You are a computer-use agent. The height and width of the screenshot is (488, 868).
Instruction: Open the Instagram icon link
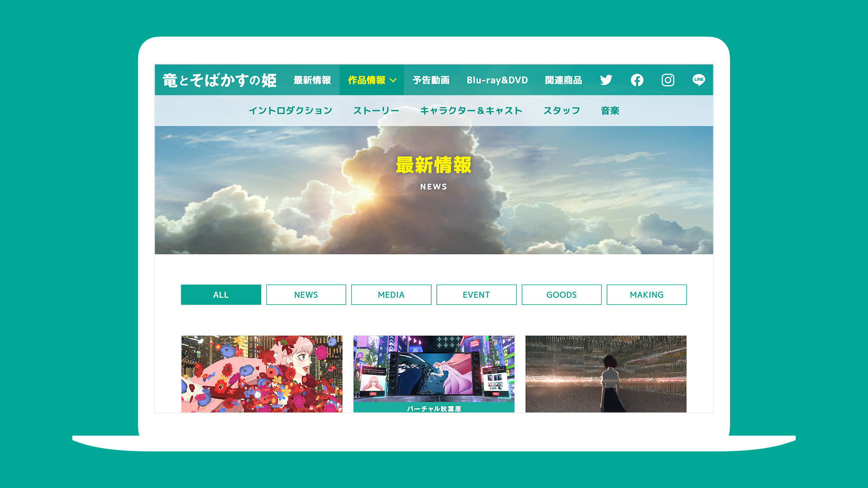(x=668, y=80)
